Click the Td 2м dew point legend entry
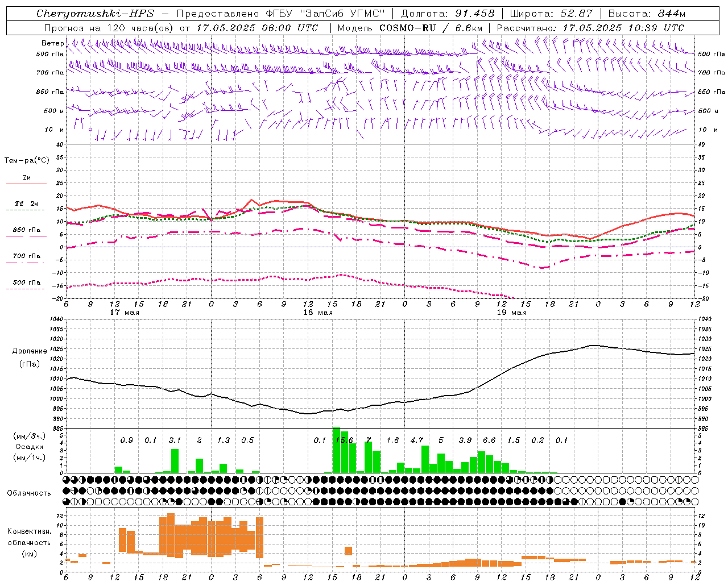Image resolution: width=728 pixels, height=582 pixels. 26,203
